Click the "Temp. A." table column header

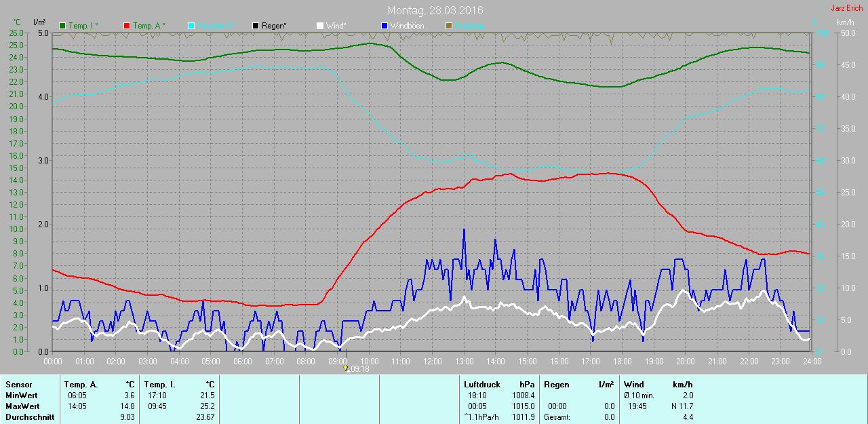point(81,385)
